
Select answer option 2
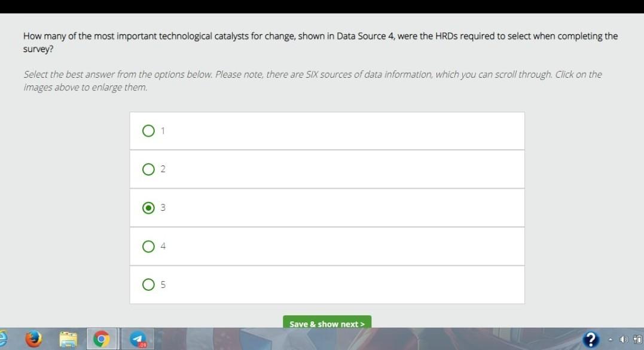point(148,169)
